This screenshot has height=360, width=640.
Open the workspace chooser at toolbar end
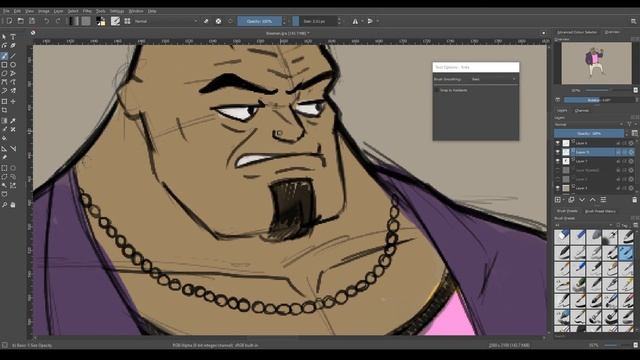coord(634,21)
